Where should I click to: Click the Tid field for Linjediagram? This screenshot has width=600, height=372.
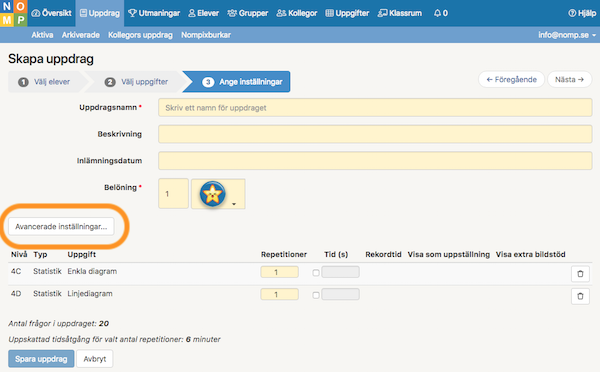[x=340, y=294]
